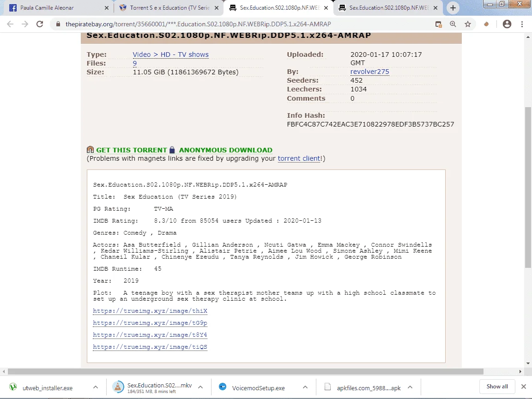Image resolution: width=532 pixels, height=399 pixels.
Task: Bookmark this page with the star icon
Action: click(x=468, y=24)
